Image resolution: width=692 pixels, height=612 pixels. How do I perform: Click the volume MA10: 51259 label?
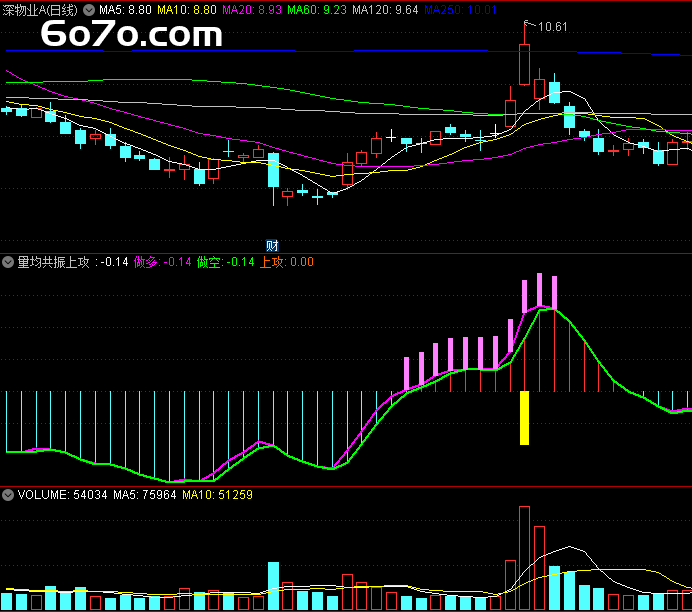click(218, 495)
